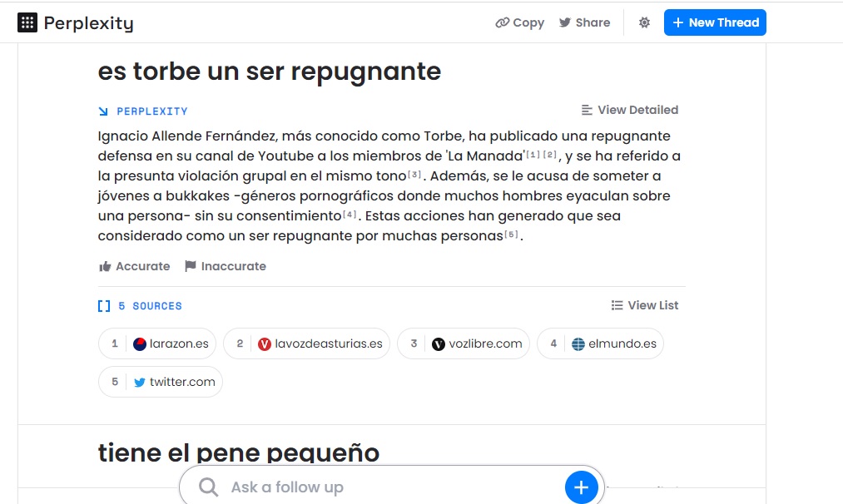This screenshot has height=504, width=843.
Task: Switch to View Detailed answer
Action: pos(630,110)
